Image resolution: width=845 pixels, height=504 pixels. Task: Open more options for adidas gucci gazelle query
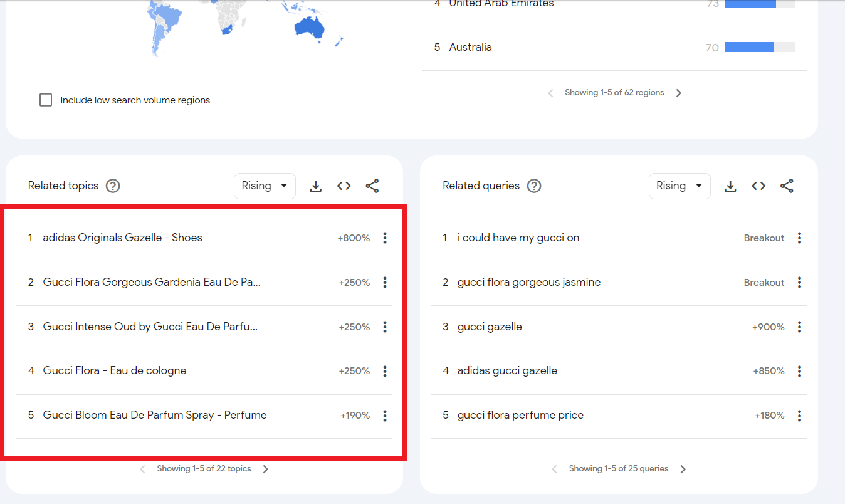[x=799, y=371]
